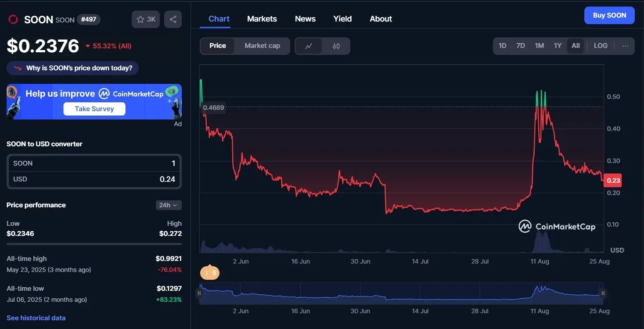Screen dimensions: 644x329
Task: Set chart range to 7D
Action: coord(521,46)
